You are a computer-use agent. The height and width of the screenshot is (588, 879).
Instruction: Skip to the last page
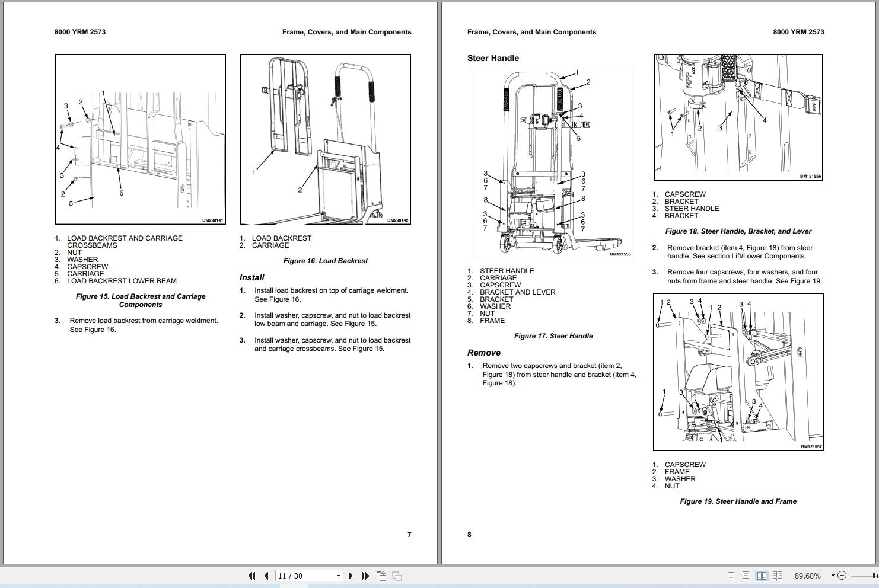[365, 576]
